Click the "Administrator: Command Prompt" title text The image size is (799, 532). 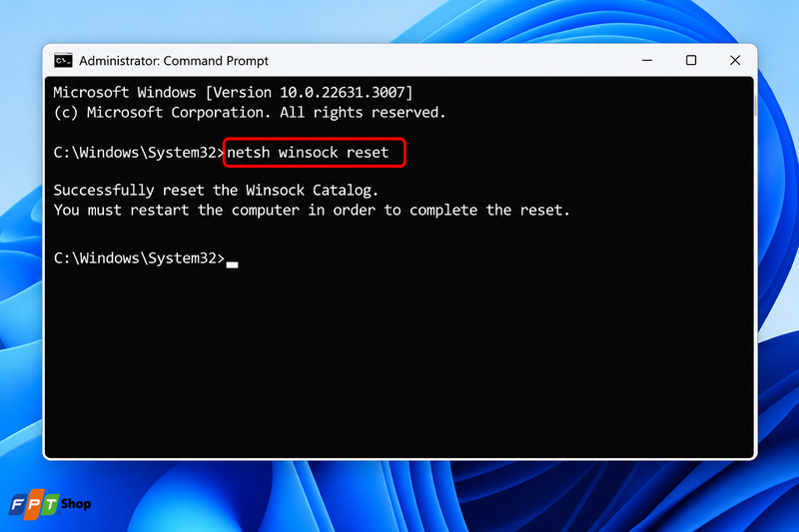point(174,61)
